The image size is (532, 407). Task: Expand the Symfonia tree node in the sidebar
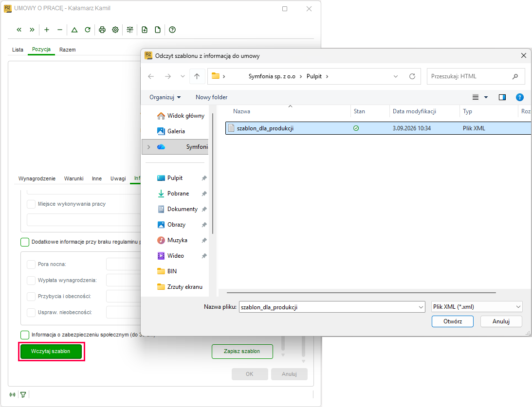[148, 147]
